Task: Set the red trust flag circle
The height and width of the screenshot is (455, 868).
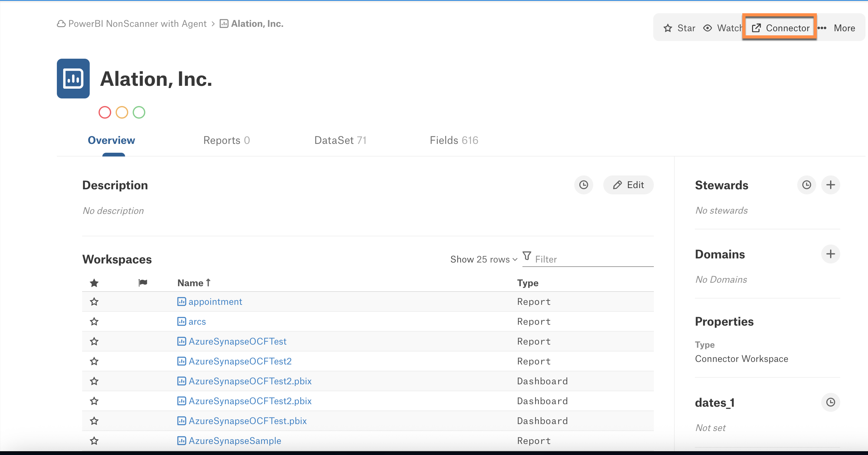Action: pyautogui.click(x=105, y=112)
